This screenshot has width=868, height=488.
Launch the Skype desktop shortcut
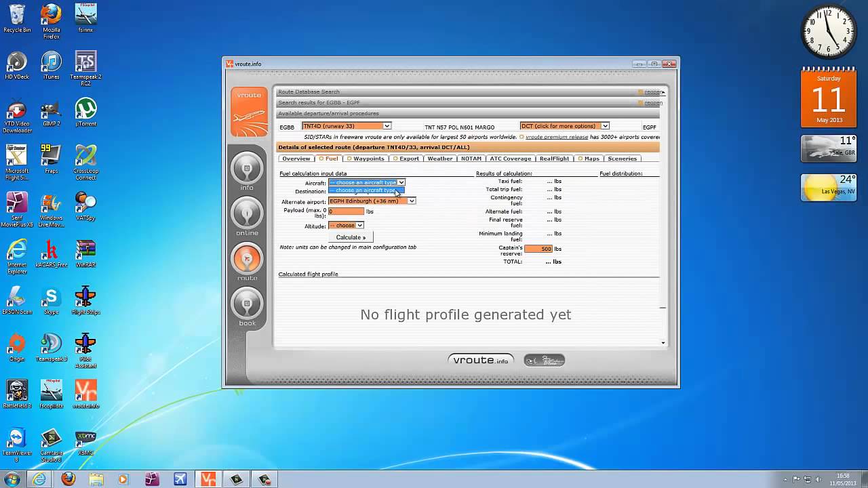51,301
